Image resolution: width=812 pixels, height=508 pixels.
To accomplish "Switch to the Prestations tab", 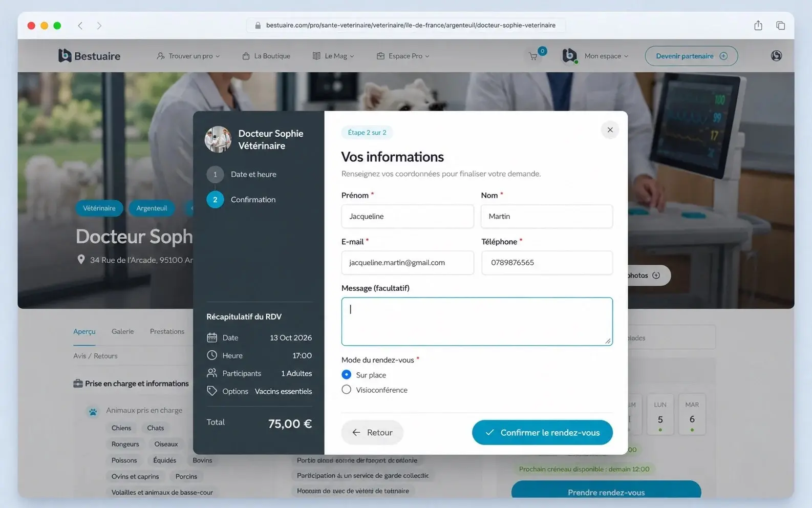I will 167,331.
